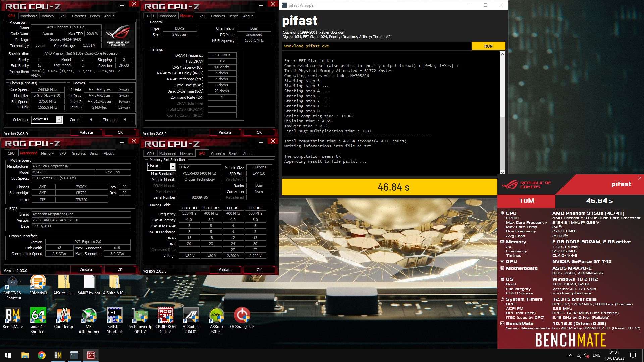Launch BenchMate desktop shortcut
Screen dimensions: 644x362
point(13,318)
